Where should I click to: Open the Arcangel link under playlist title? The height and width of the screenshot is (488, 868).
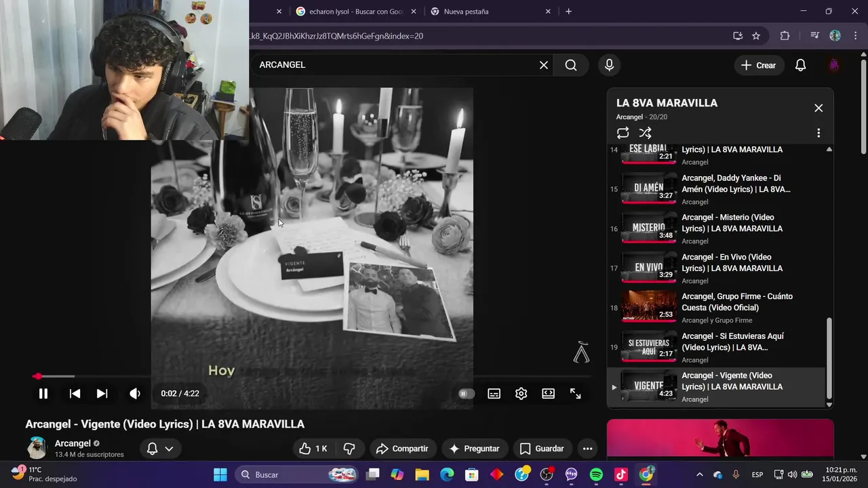pyautogui.click(x=629, y=117)
